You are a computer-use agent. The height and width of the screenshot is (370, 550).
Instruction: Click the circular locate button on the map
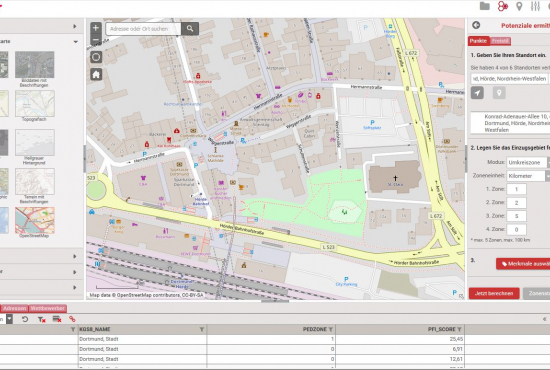[96, 57]
